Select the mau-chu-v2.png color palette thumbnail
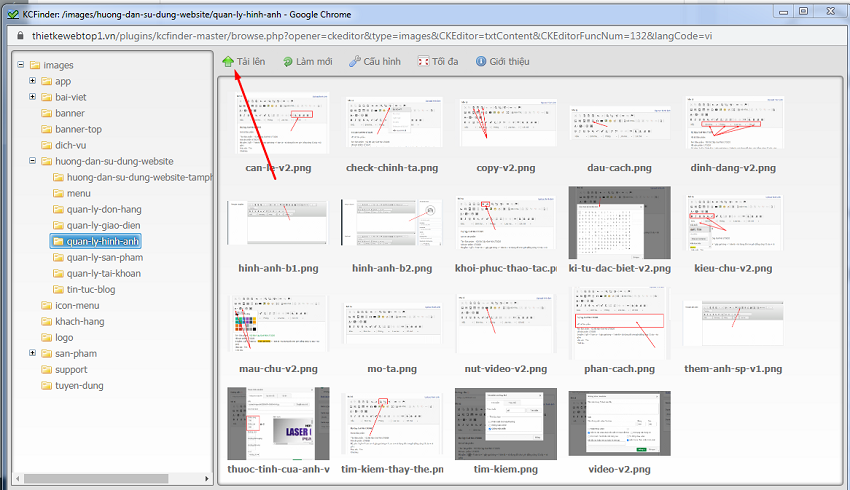This screenshot has height=490, width=850. [278, 320]
